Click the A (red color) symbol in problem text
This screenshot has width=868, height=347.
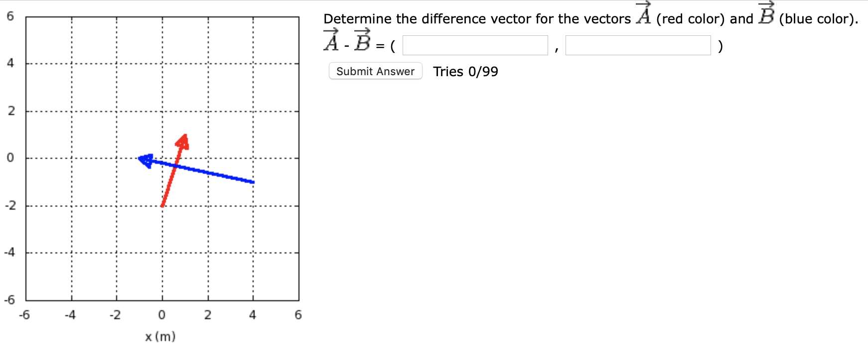(642, 13)
